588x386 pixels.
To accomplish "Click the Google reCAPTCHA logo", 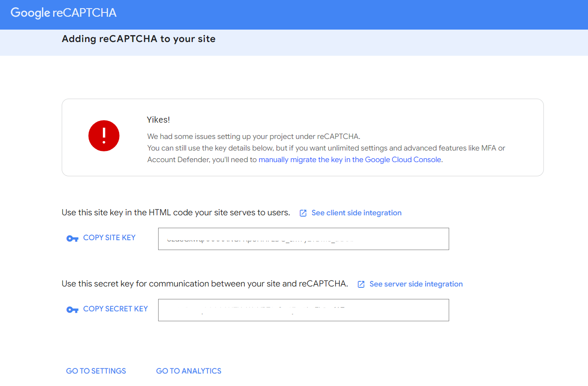I will tap(63, 13).
